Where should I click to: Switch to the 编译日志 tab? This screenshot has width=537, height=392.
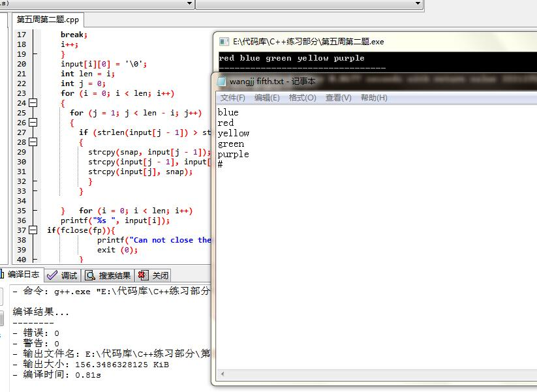(x=22, y=275)
